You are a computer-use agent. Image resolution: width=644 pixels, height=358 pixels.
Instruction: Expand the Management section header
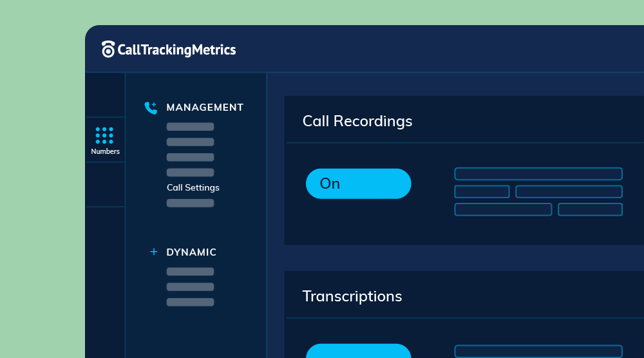pos(205,108)
